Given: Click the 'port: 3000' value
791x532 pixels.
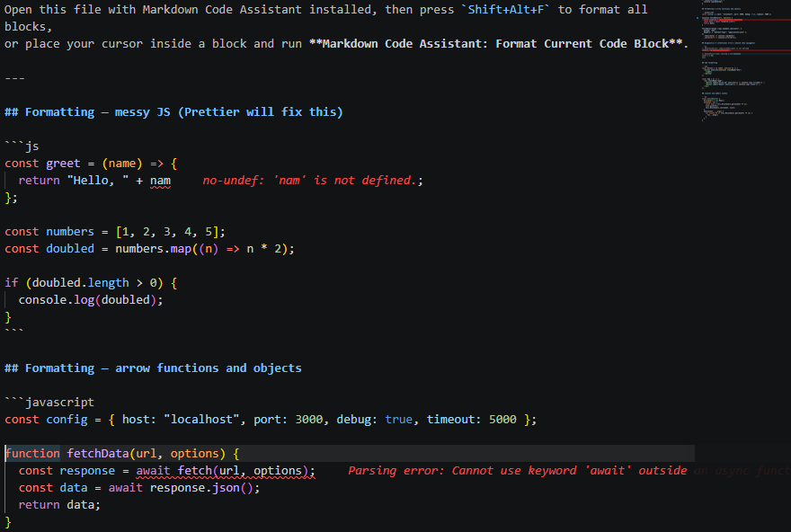Looking at the screenshot, I should [x=288, y=420].
